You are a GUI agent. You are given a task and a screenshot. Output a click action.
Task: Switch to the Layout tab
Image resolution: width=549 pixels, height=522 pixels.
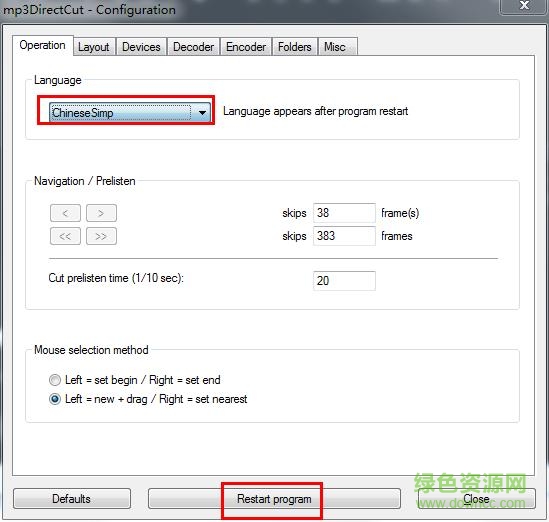tap(93, 47)
